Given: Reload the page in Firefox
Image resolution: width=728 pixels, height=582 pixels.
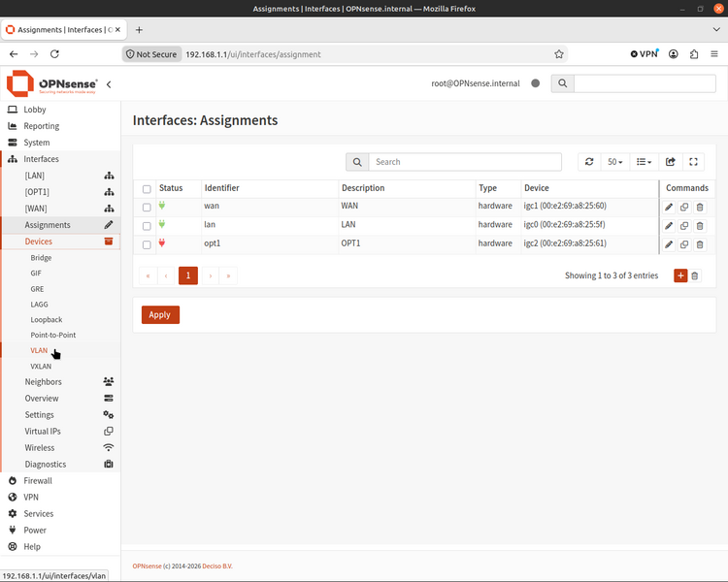Looking at the screenshot, I should click(x=54, y=54).
